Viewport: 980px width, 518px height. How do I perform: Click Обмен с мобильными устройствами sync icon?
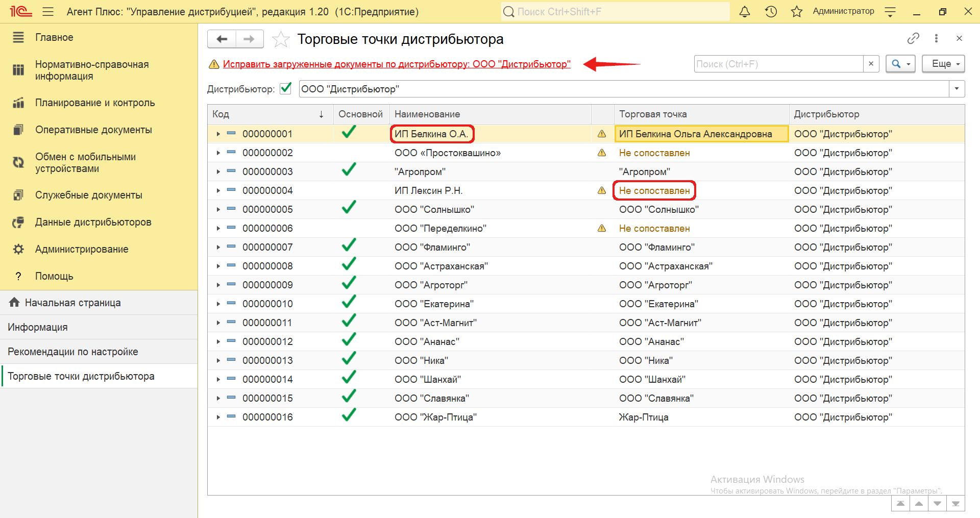[x=18, y=162]
